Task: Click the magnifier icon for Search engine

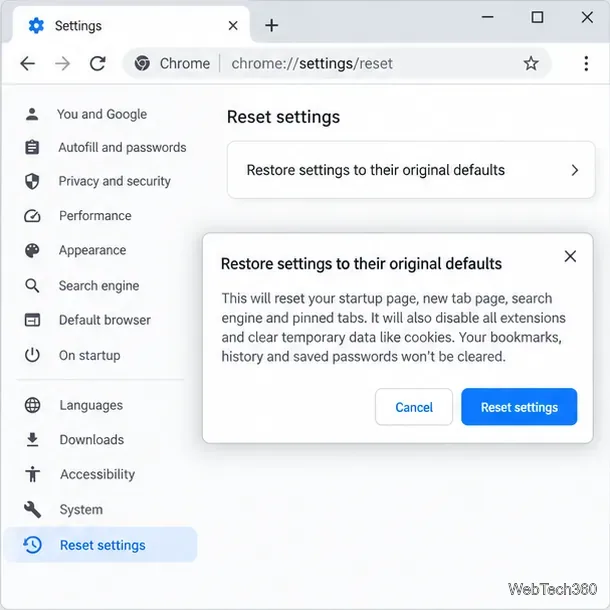Action: pos(32,286)
